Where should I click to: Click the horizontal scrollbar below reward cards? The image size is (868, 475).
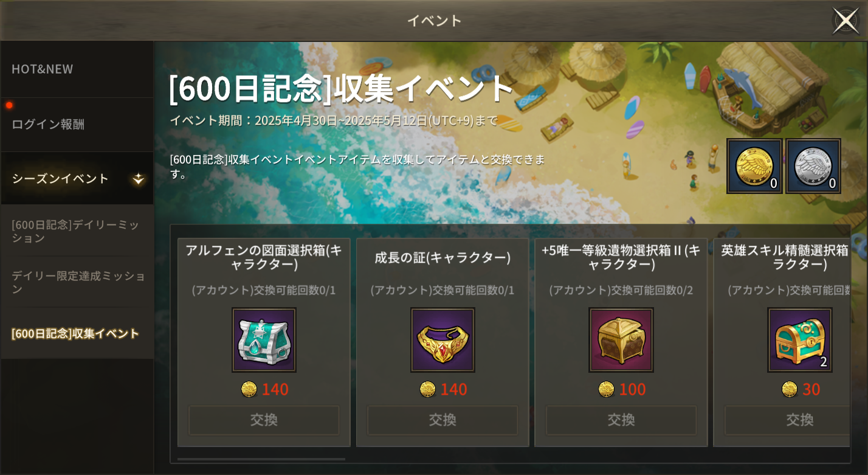pyautogui.click(x=261, y=459)
